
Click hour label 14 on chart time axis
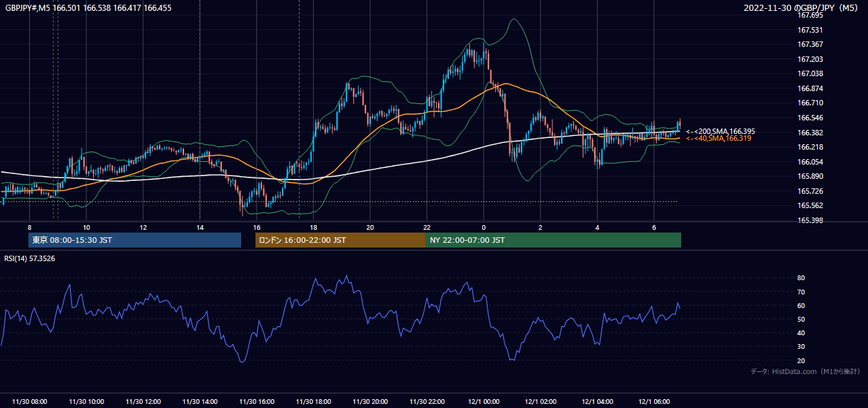[x=200, y=227]
